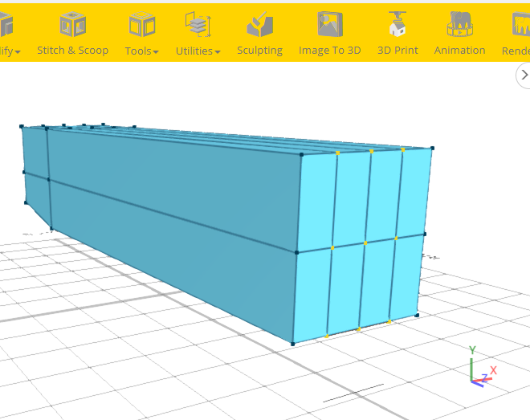Expand the side panel chevron arrow

524,75
